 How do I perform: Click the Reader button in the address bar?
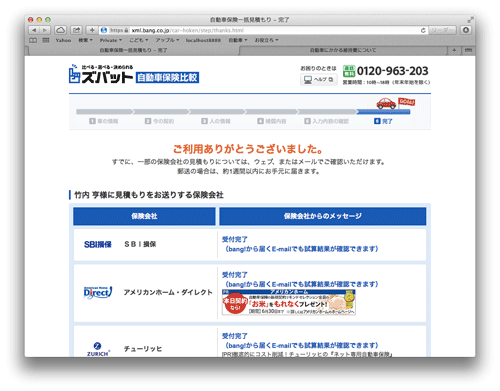442,30
